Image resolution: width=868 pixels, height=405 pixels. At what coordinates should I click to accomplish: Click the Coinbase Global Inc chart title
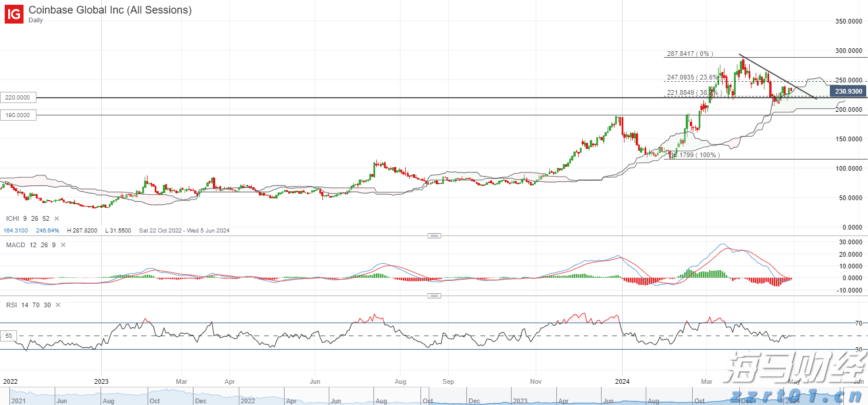point(110,10)
